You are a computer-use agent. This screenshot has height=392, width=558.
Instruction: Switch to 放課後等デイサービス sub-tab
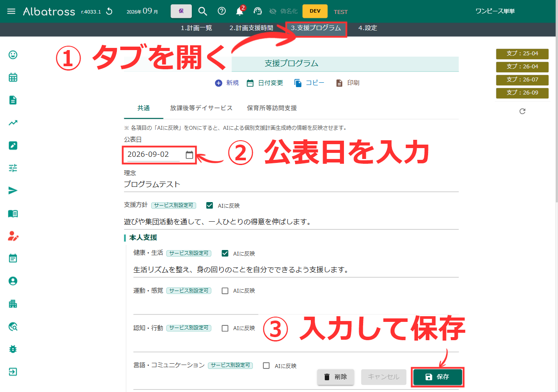tap(201, 108)
